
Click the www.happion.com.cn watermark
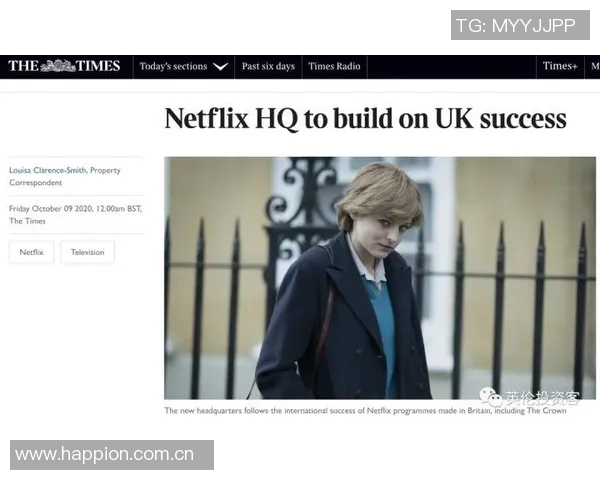click(x=112, y=455)
